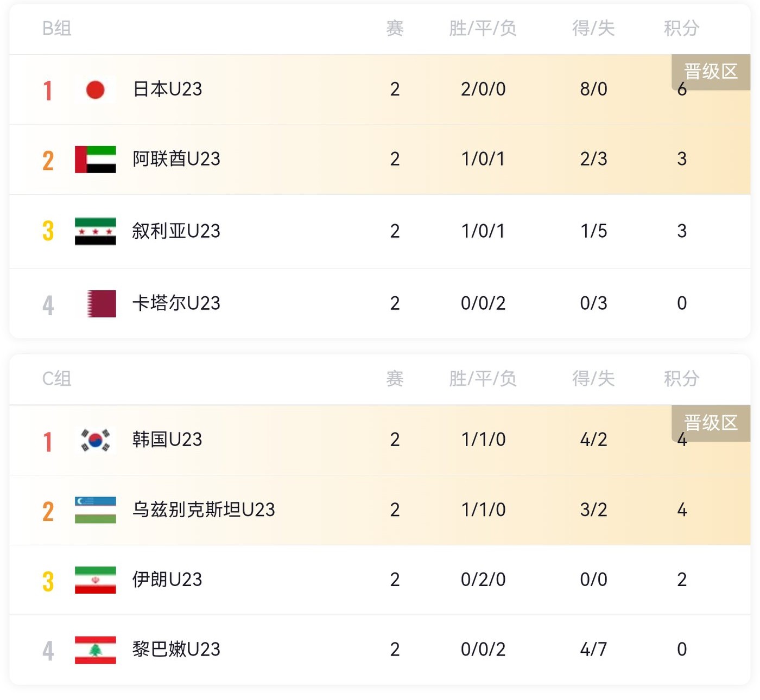Click 晋级区 badge in B组
The height and width of the screenshot is (700, 760).
pos(711,71)
